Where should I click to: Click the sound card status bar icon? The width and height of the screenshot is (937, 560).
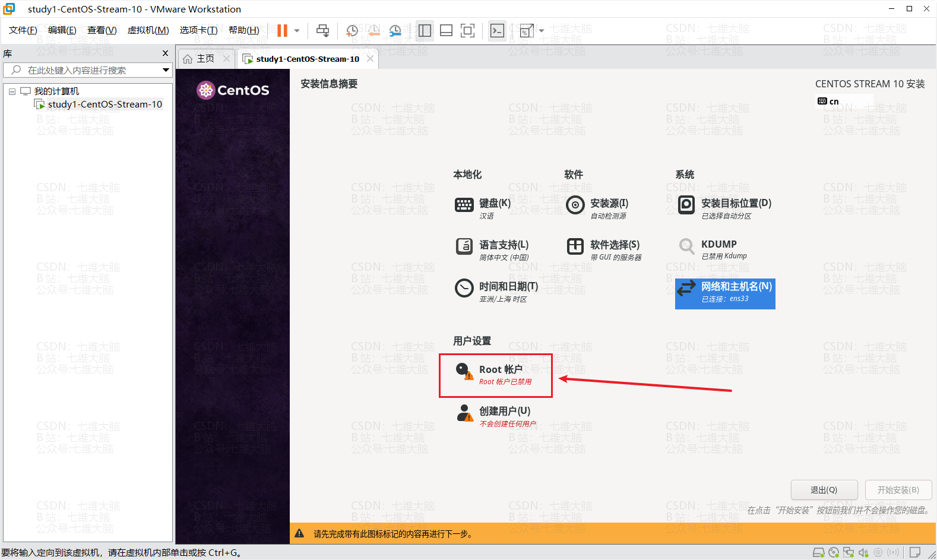(x=863, y=552)
